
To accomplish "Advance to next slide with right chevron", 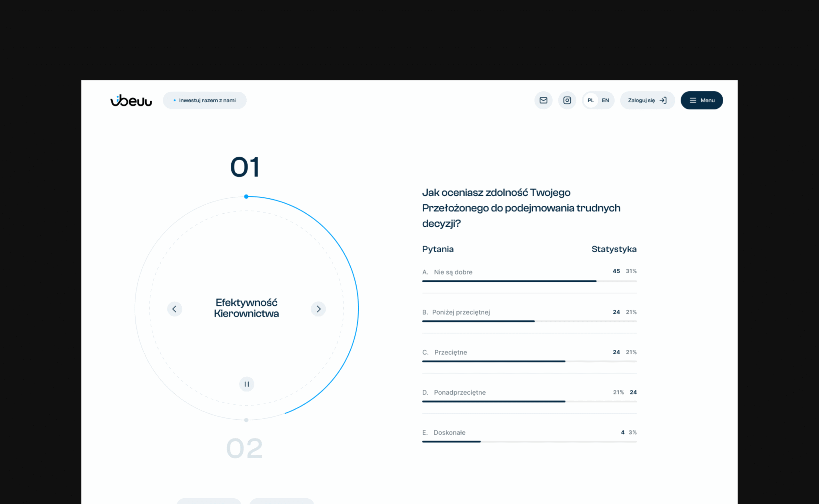I will click(x=318, y=309).
